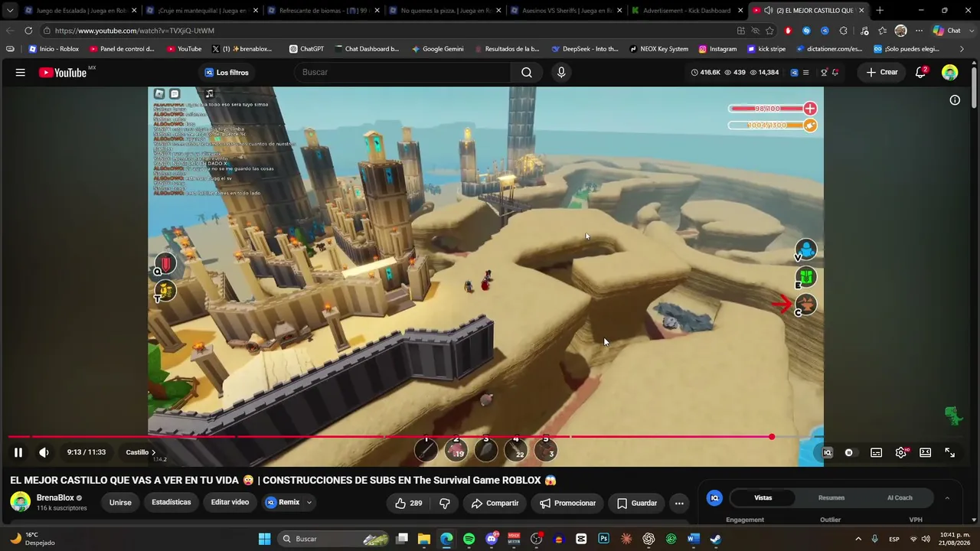Viewport: 980px width, 551px height.
Task: Click the browser address bar URL
Action: (x=135, y=31)
